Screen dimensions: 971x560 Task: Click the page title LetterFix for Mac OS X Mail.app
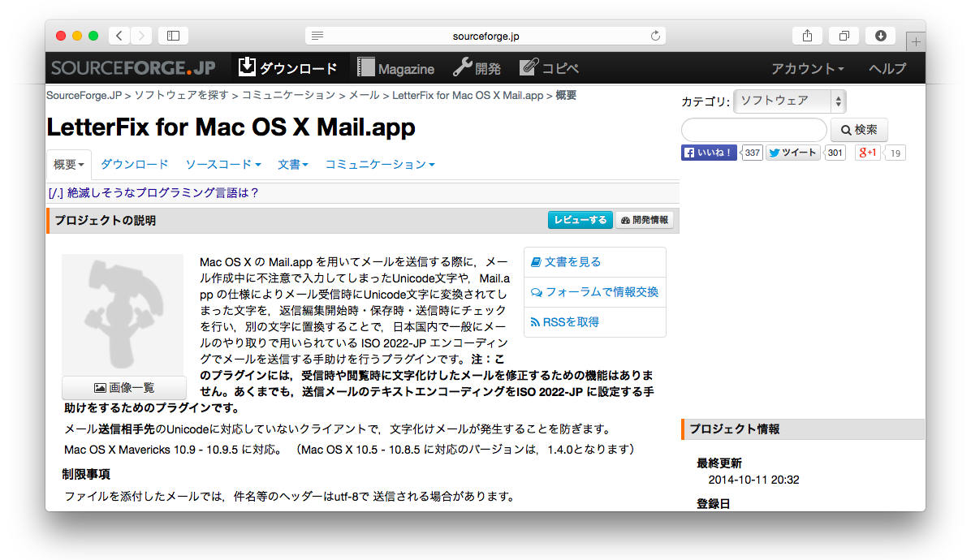coord(231,127)
